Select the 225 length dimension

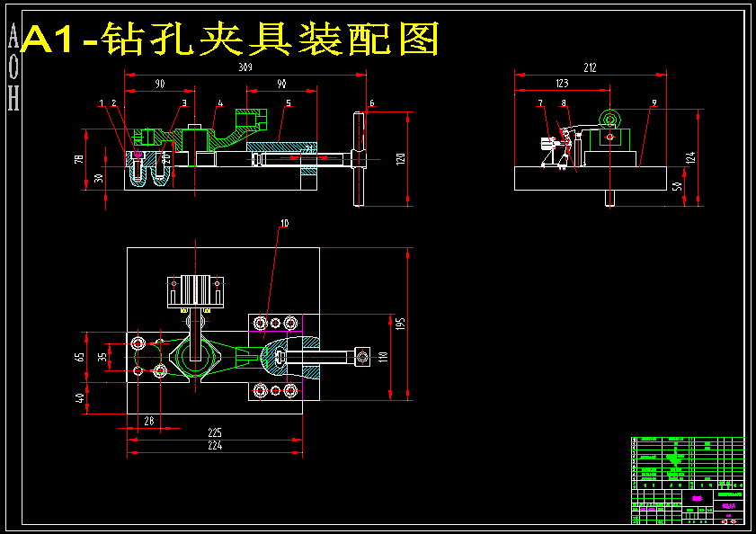(x=215, y=432)
